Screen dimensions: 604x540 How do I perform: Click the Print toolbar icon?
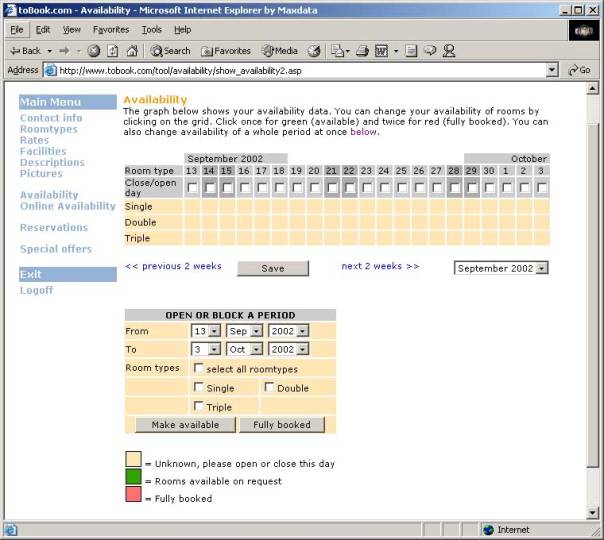362,51
